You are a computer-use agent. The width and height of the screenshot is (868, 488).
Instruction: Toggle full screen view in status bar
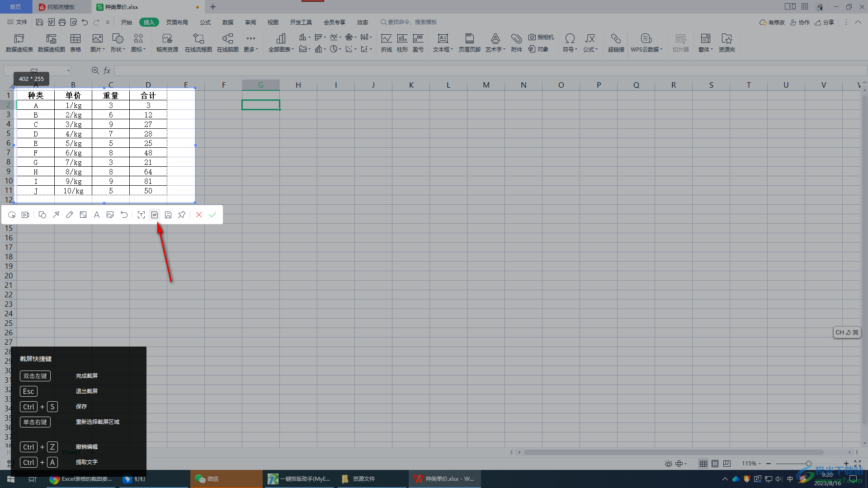(x=858, y=464)
